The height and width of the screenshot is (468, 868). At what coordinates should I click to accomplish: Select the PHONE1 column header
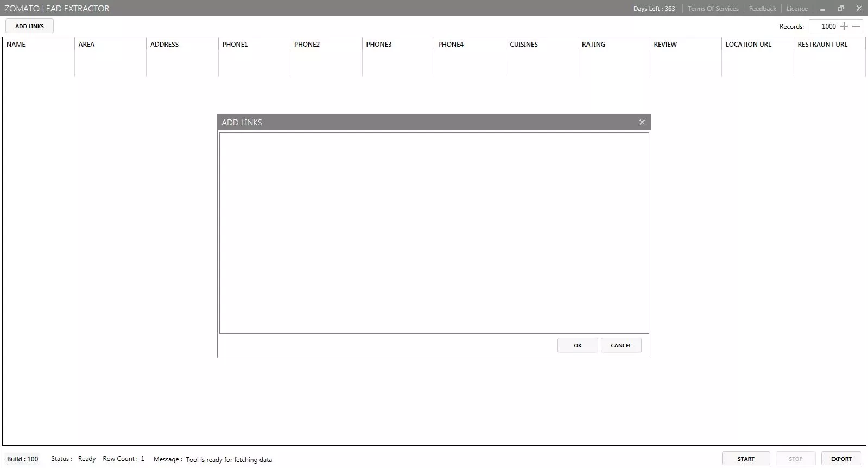(235, 45)
